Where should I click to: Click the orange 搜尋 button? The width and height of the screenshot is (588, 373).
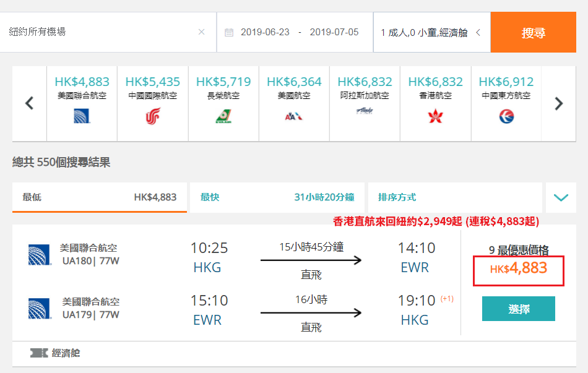(534, 32)
